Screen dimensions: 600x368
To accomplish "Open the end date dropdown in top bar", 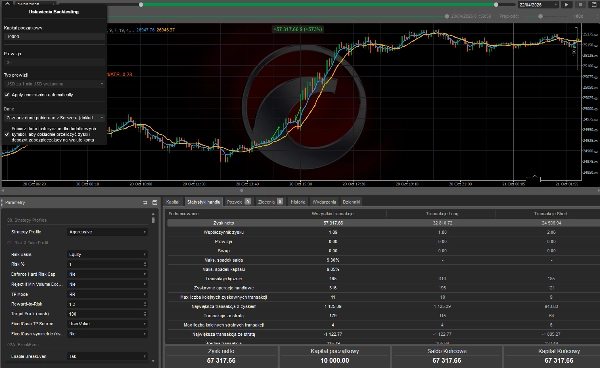I will pos(538,5).
